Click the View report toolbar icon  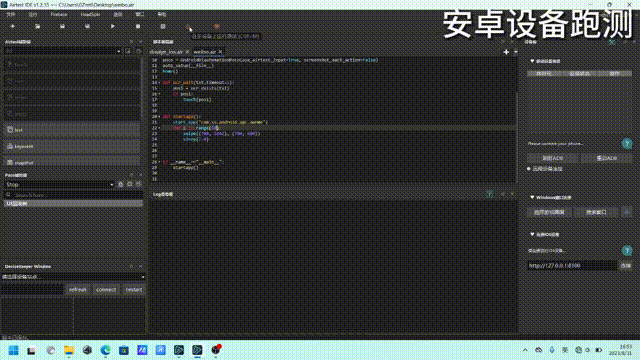point(163,26)
